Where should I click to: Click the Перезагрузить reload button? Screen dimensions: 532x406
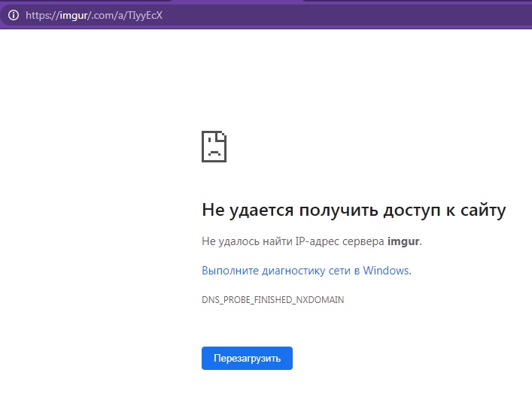tap(247, 358)
